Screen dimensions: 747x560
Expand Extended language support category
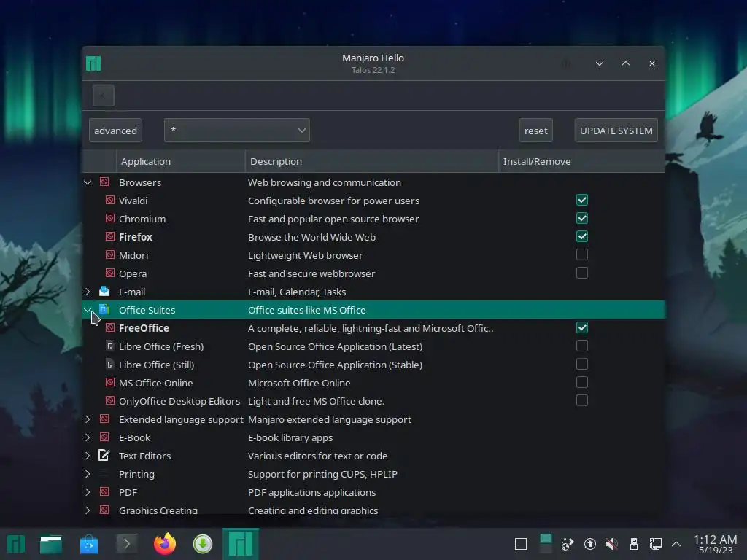click(88, 419)
